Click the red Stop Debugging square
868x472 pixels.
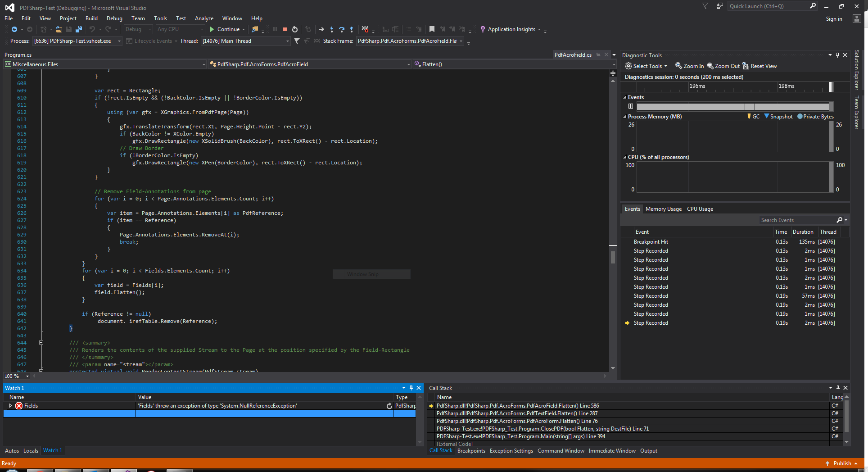tap(285, 29)
